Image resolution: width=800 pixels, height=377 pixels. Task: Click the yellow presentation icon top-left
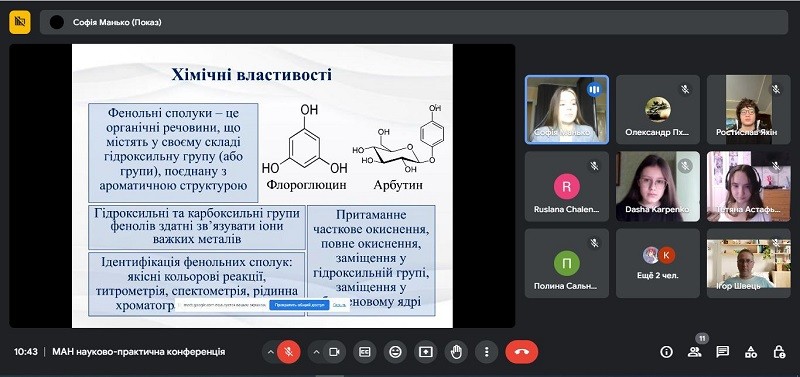(20, 22)
